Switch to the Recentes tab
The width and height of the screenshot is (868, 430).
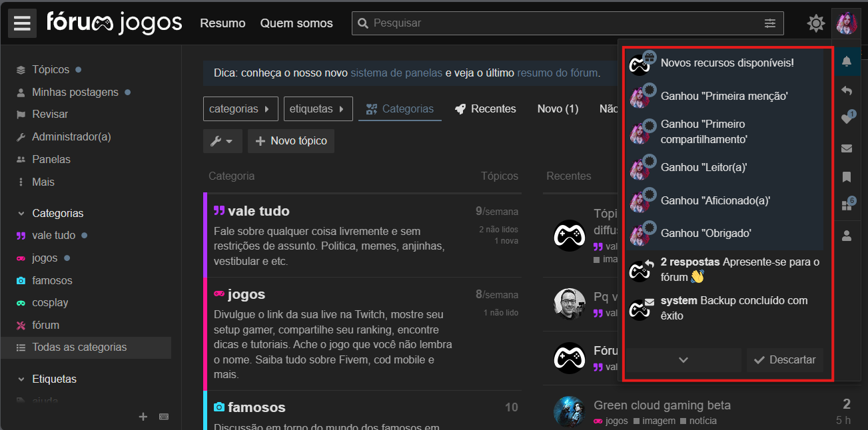pos(486,109)
